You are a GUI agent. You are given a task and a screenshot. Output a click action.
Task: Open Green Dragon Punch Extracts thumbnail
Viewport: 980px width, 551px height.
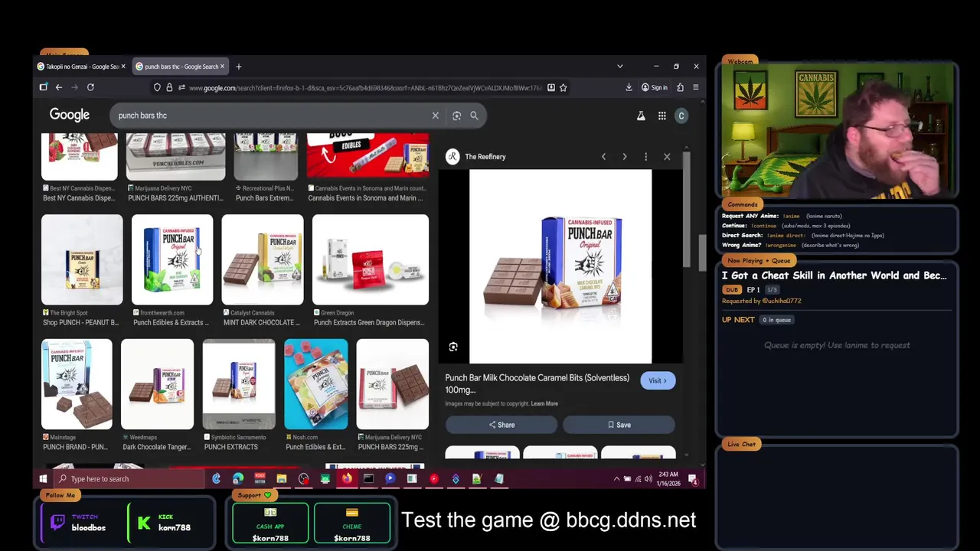coord(371,259)
